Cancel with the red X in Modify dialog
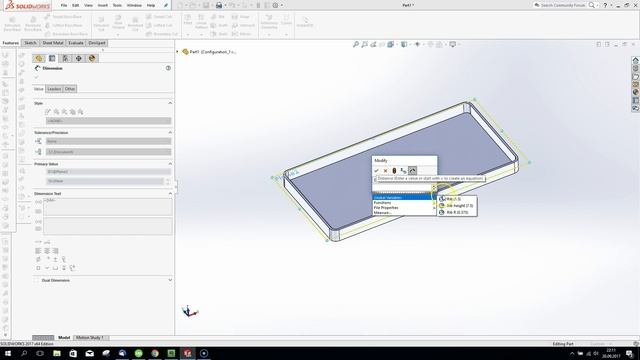 pos(385,171)
